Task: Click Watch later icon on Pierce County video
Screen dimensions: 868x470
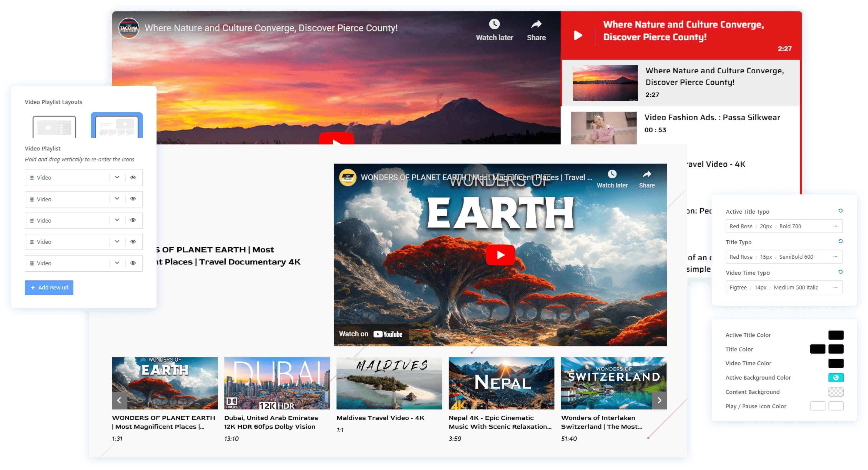Action: point(494,25)
